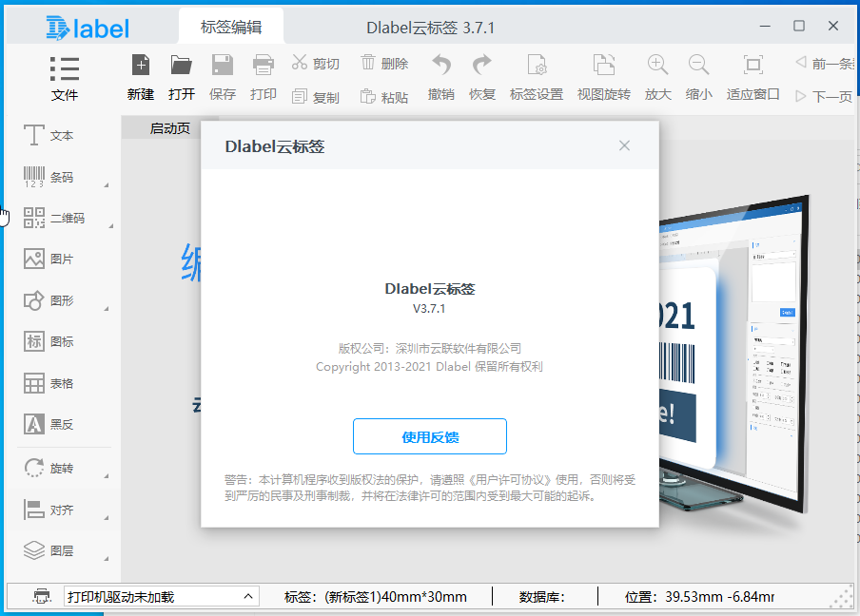This screenshot has height=616, width=860.
Task: Click the 位置 coordinates status entry
Action: [x=699, y=597]
